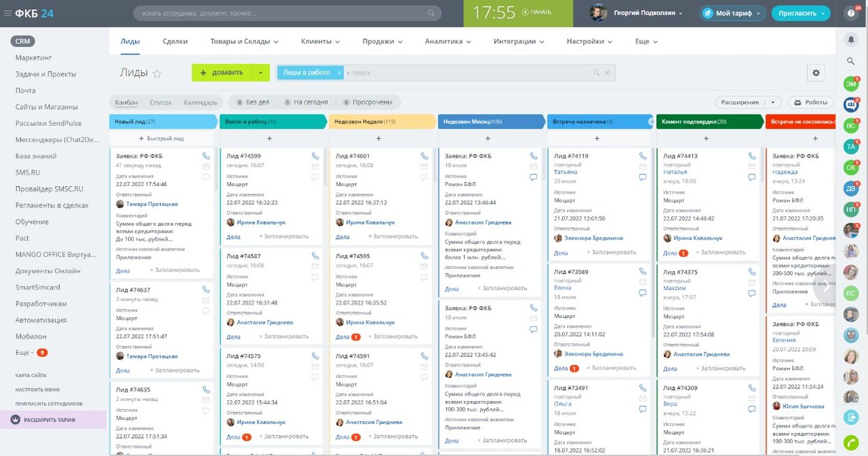
Task: Switch to the Сделки tab
Action: pyautogui.click(x=175, y=41)
